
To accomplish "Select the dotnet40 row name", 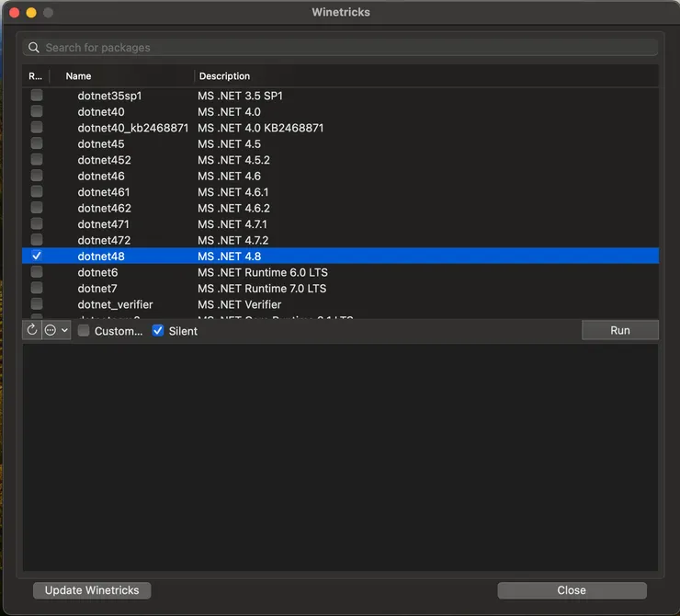I will pyautogui.click(x=101, y=112).
